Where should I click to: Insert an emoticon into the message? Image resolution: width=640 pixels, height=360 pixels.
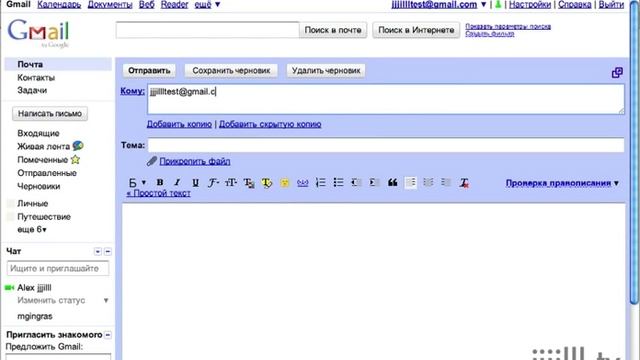[x=284, y=183]
